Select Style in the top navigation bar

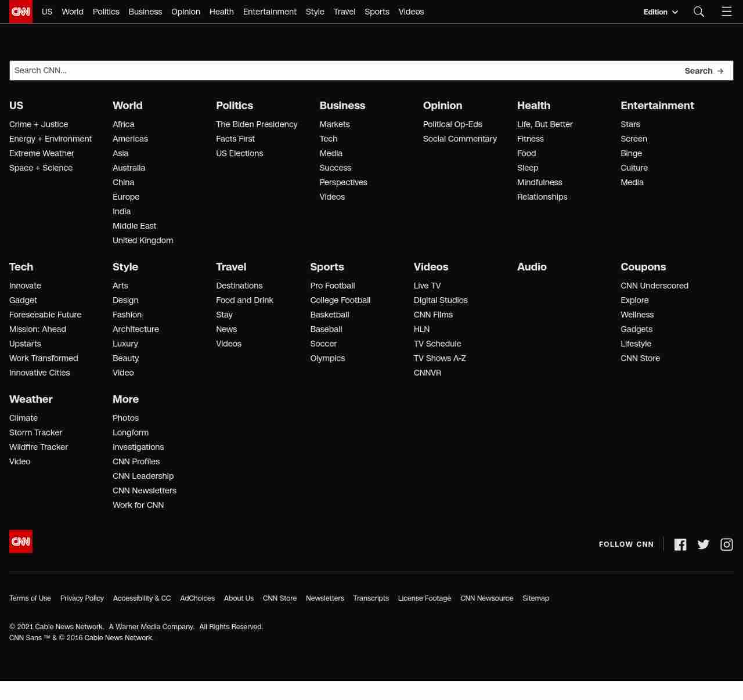tap(315, 12)
